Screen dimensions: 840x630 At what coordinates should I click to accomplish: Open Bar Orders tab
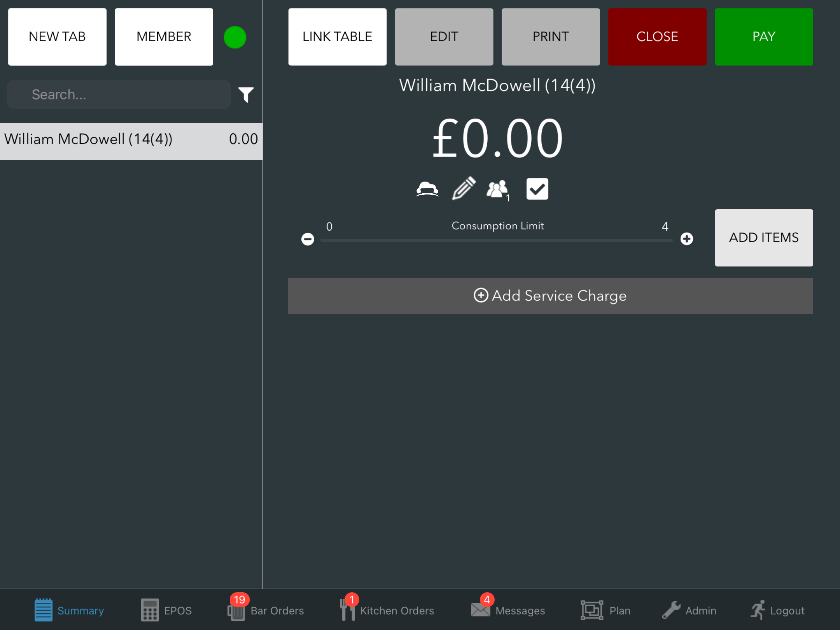click(266, 610)
